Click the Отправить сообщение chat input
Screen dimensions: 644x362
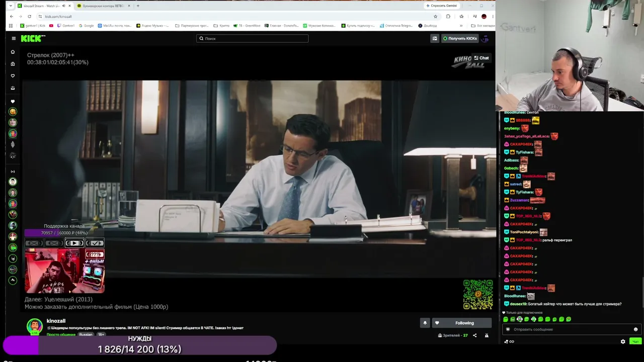point(571,329)
